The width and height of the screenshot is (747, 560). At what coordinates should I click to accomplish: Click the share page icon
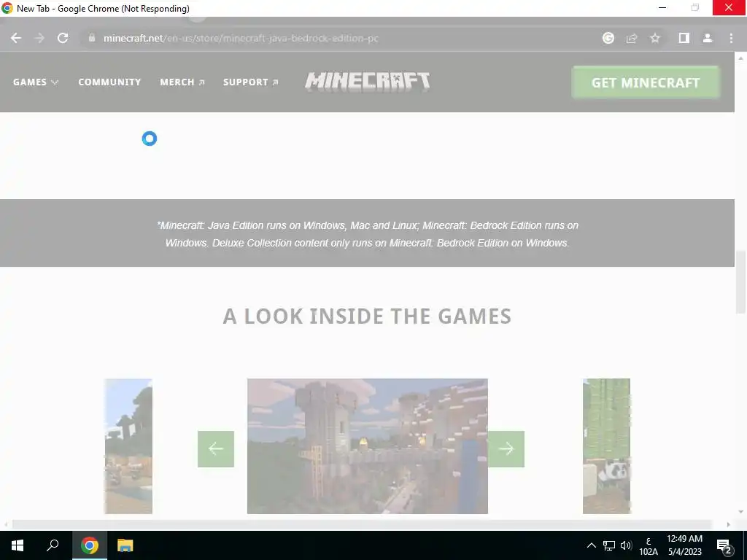(x=632, y=38)
